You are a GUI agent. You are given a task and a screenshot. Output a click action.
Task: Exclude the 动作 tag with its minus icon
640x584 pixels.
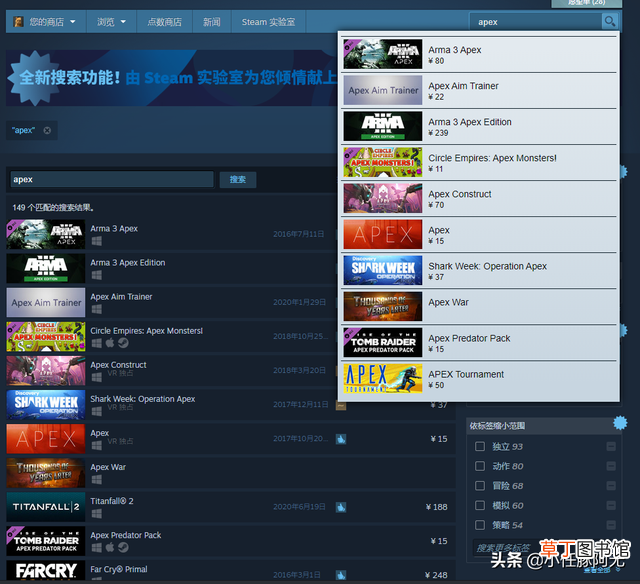coord(611,466)
